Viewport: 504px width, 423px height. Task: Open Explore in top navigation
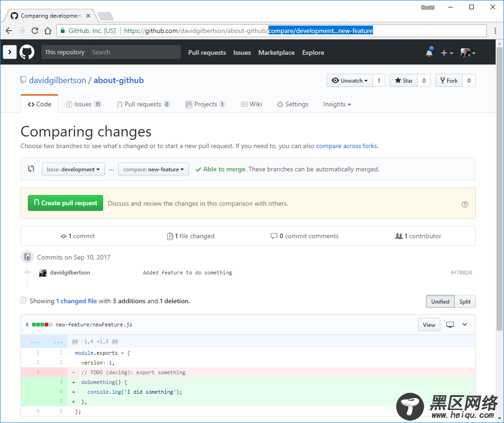313,52
